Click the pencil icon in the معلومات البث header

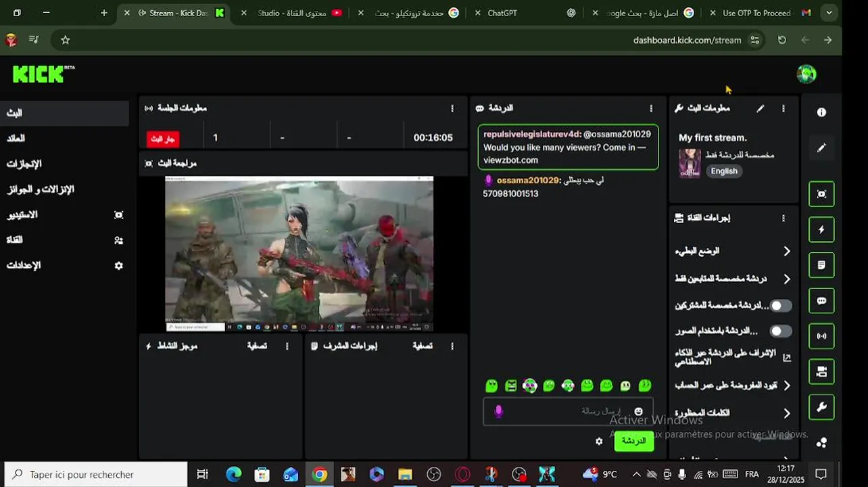click(760, 108)
